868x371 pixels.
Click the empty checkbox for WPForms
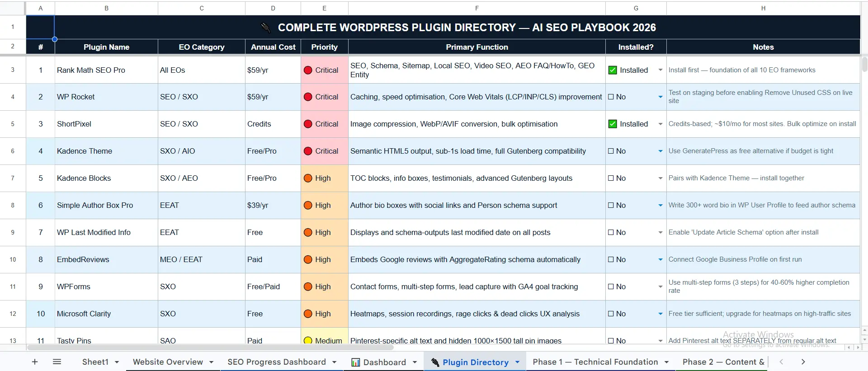point(611,286)
